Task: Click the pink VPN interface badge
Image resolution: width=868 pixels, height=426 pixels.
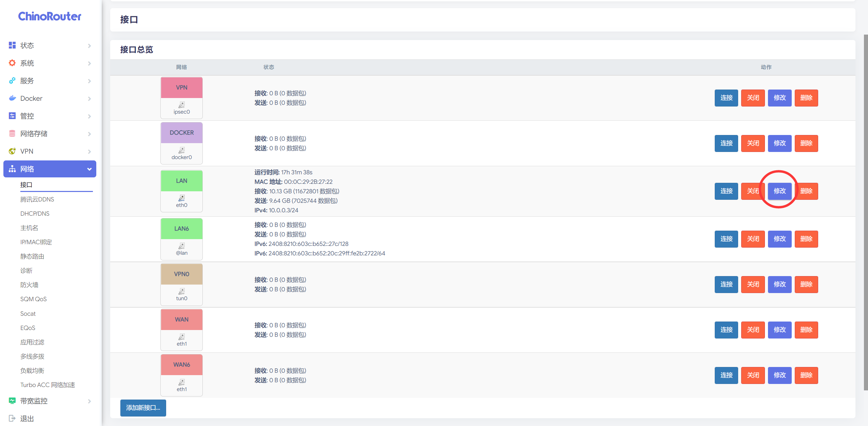Action: coord(182,88)
